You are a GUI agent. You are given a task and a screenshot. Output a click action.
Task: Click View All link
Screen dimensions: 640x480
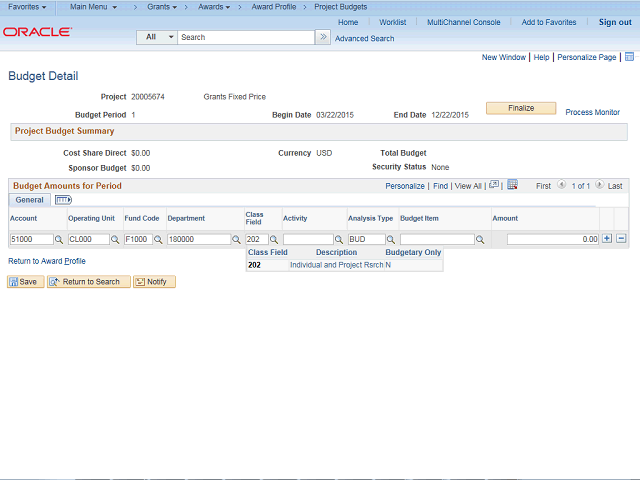pyautogui.click(x=468, y=186)
